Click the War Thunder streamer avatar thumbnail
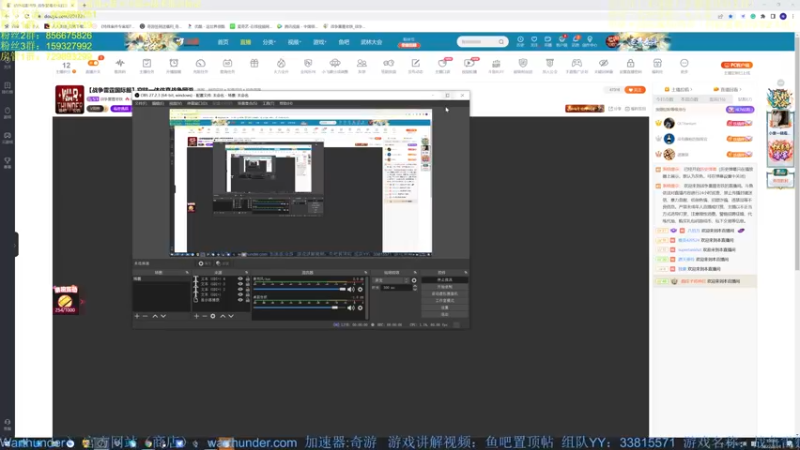This screenshot has height=450, width=800. (69, 99)
